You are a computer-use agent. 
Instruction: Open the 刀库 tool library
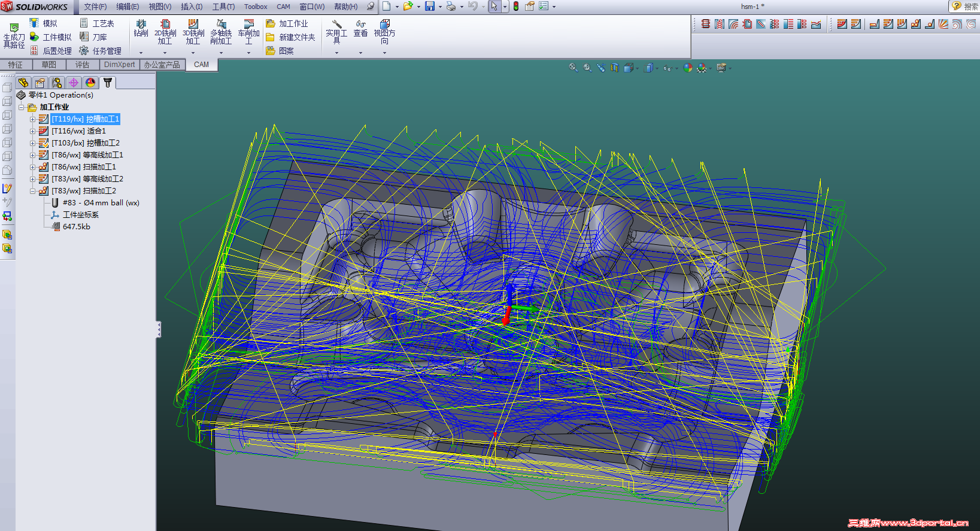tap(93, 37)
